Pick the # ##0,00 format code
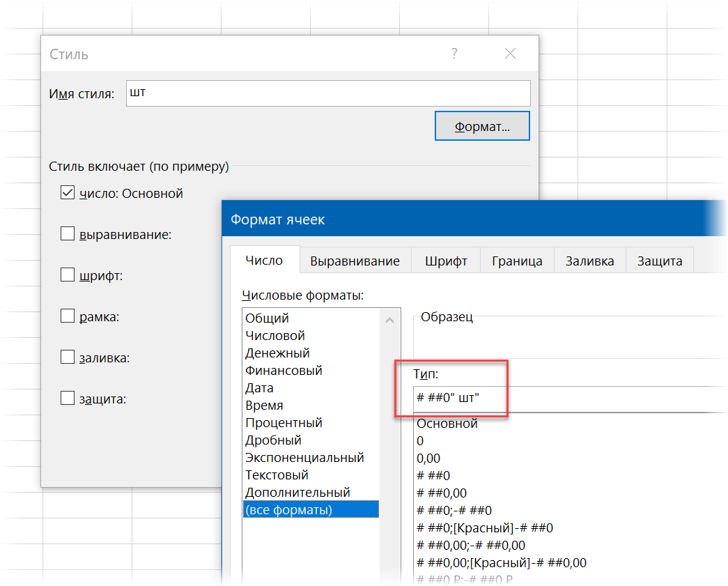Screen dimensions: 728x586 (442, 493)
